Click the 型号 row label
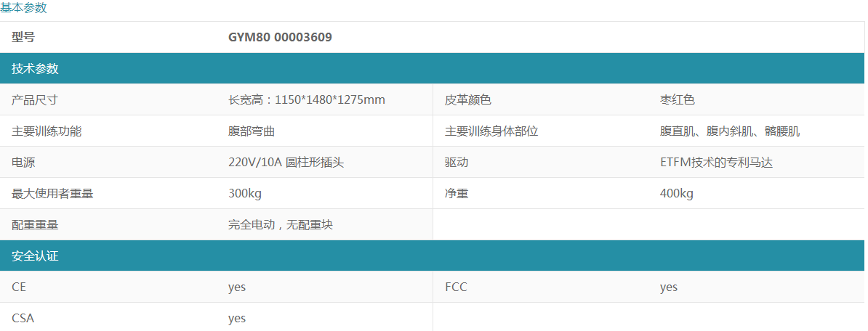This screenshot has height=331, width=868. click(23, 37)
